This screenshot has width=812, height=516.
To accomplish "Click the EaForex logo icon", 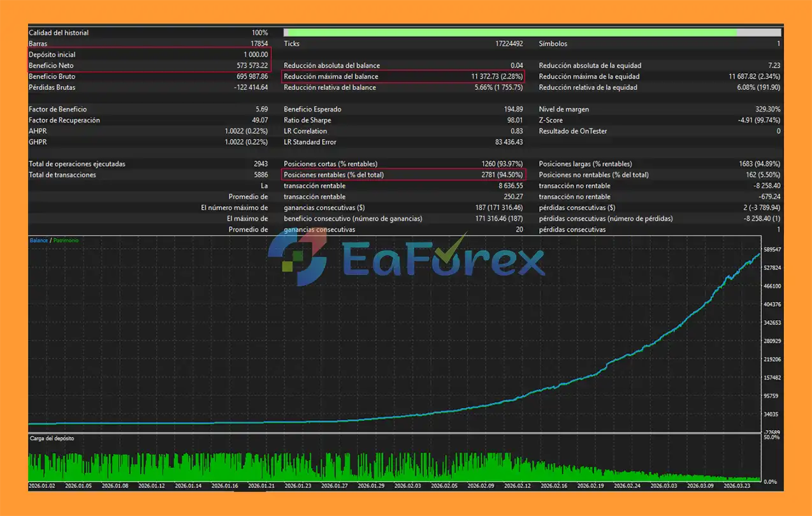I will (297, 258).
